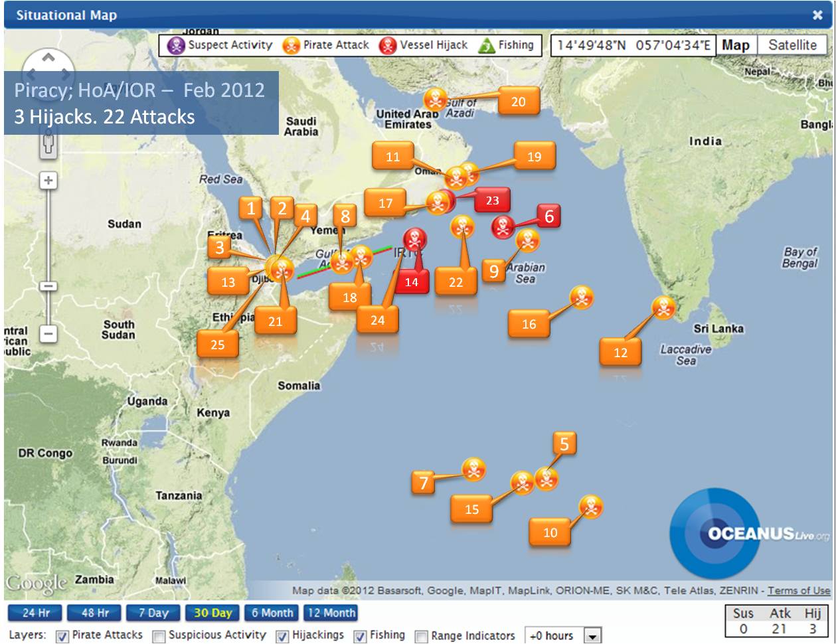
Task: Select the 24 Hr time range
Action: (x=35, y=613)
